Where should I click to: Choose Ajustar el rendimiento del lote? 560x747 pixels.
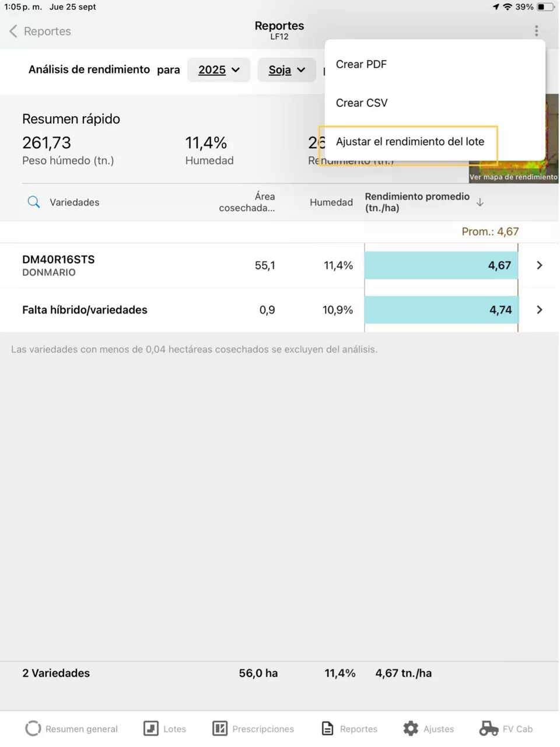pyautogui.click(x=409, y=142)
